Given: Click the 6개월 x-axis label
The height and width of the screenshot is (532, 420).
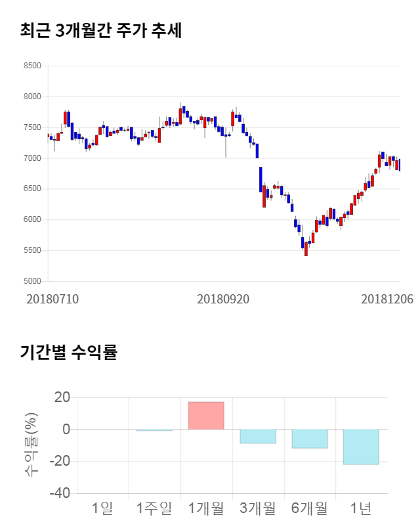Looking at the screenshot, I should tap(310, 508).
